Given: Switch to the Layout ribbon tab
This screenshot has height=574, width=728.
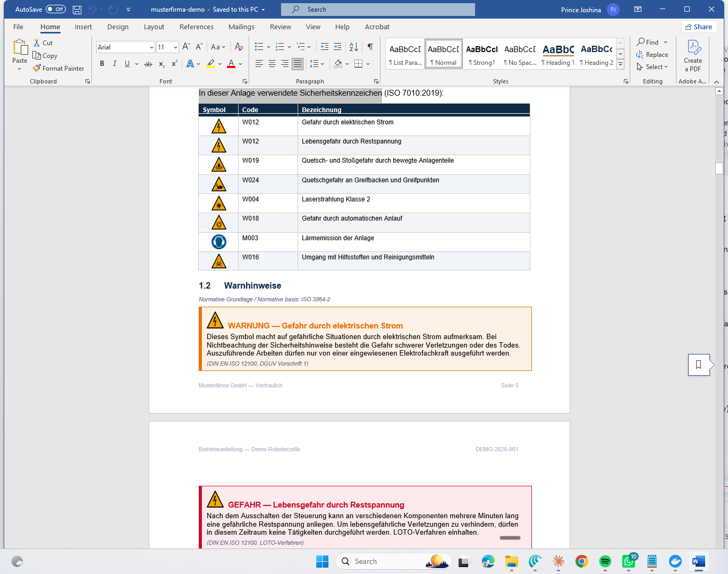Looking at the screenshot, I should coord(154,27).
